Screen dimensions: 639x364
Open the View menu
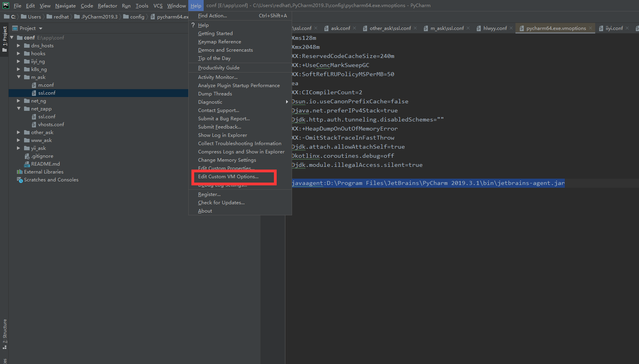pyautogui.click(x=45, y=6)
